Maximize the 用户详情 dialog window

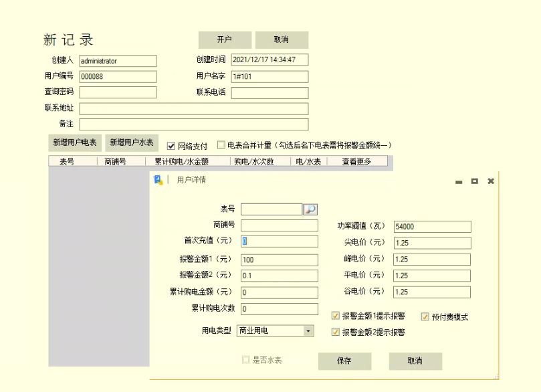(x=474, y=181)
